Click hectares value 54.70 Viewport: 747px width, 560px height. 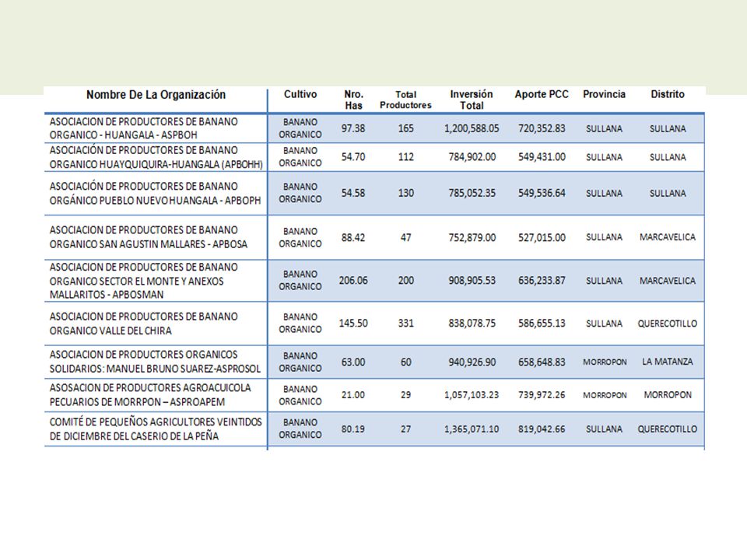point(353,157)
